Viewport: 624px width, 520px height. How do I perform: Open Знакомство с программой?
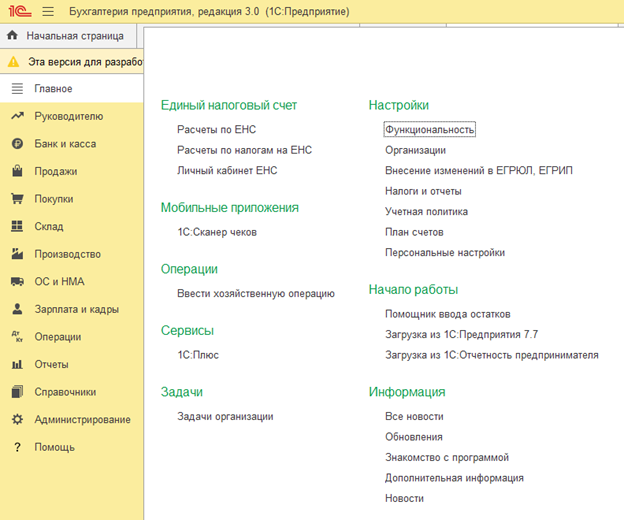(x=447, y=457)
